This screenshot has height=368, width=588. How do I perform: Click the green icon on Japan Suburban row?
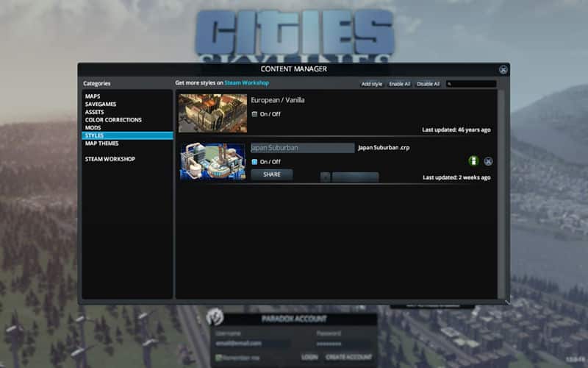pyautogui.click(x=474, y=161)
